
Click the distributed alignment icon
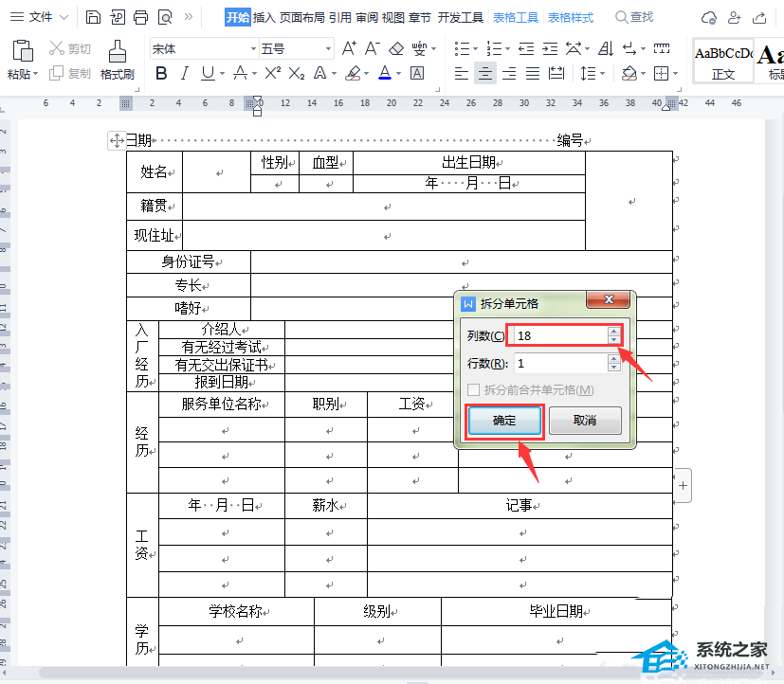click(556, 74)
